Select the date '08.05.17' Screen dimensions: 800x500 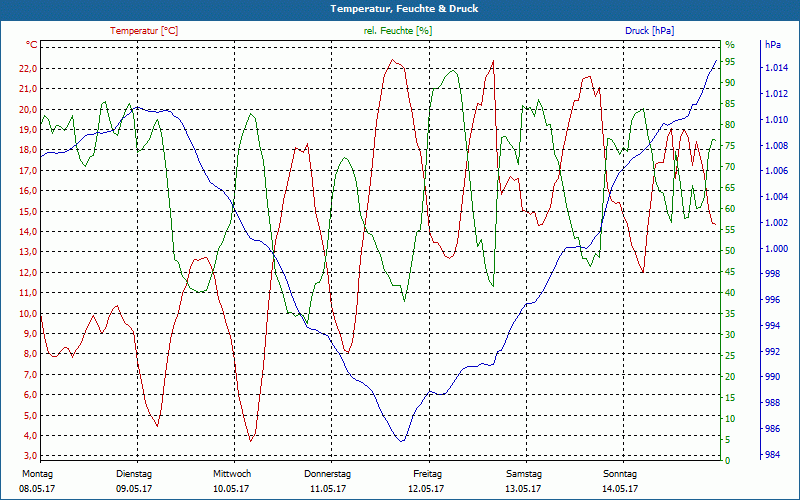[37, 489]
